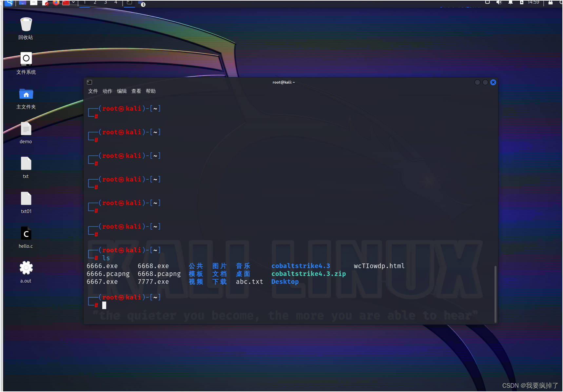Image resolution: width=563 pixels, height=392 pixels.
Task: Select the txt01 file on desktop
Action: pos(26,203)
